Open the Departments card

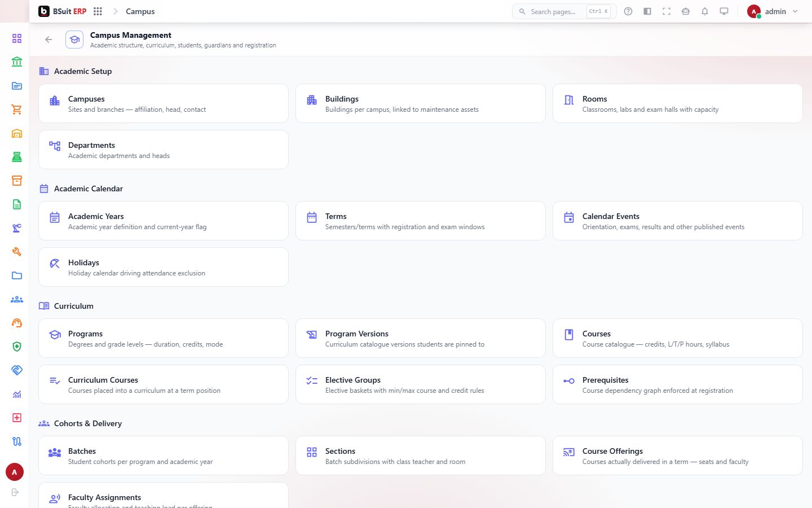pyautogui.click(x=164, y=150)
